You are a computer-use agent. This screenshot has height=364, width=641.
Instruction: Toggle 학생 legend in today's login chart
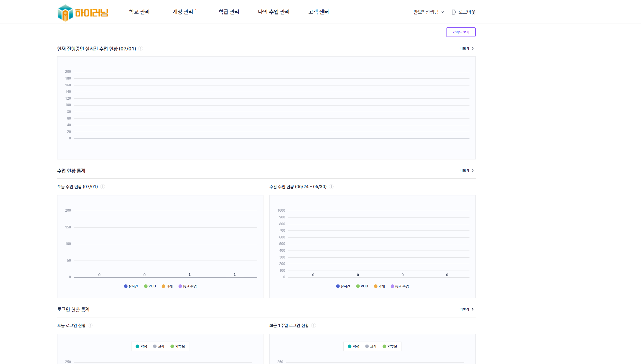pyautogui.click(x=141, y=346)
